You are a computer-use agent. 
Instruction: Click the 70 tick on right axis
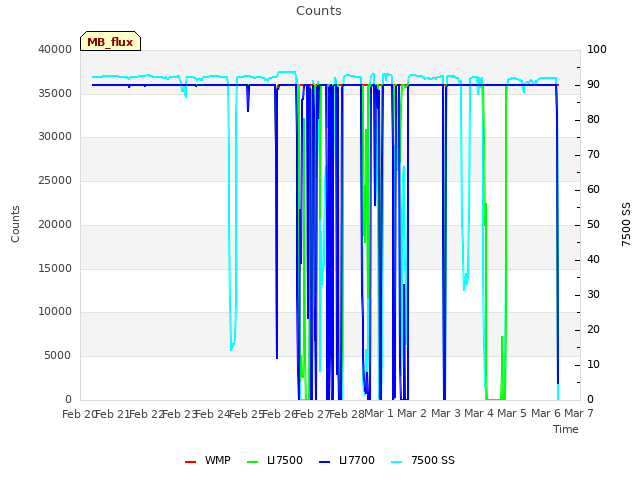pos(593,155)
